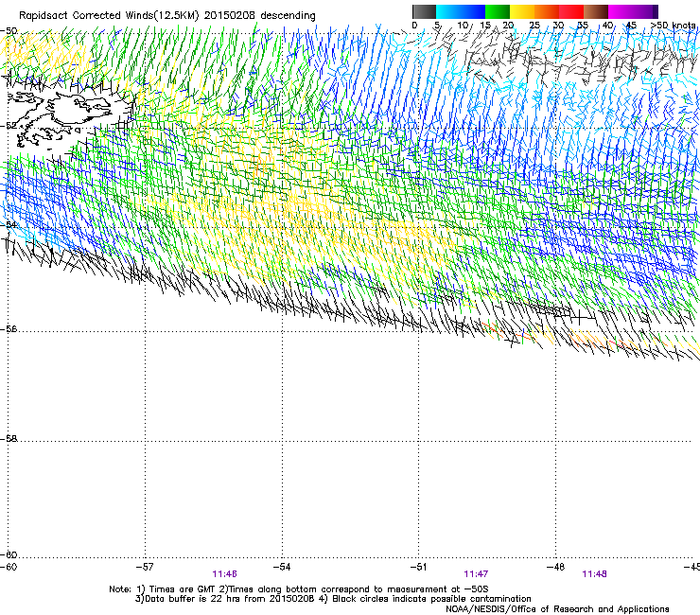Image resolution: width=700 pixels, height=615 pixels.
Task: Pick the orange 25-30 knots legend swatch
Action: (x=547, y=11)
